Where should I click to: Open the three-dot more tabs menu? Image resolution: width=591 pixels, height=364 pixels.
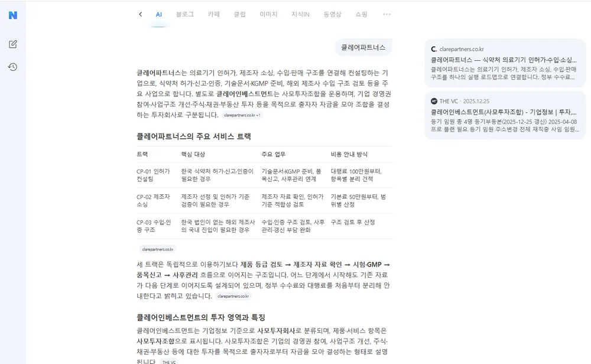point(387,14)
